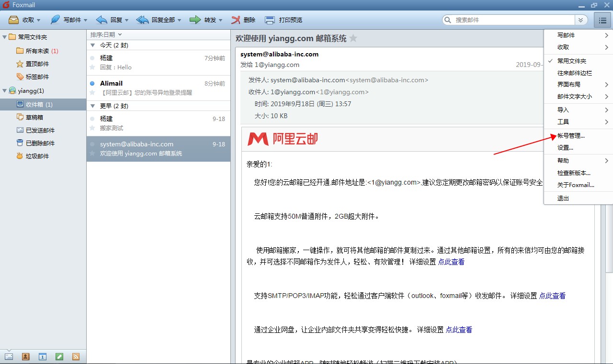This screenshot has height=364, width=613.
Task: Open the 收取 dropdown arrow
Action: point(39,20)
